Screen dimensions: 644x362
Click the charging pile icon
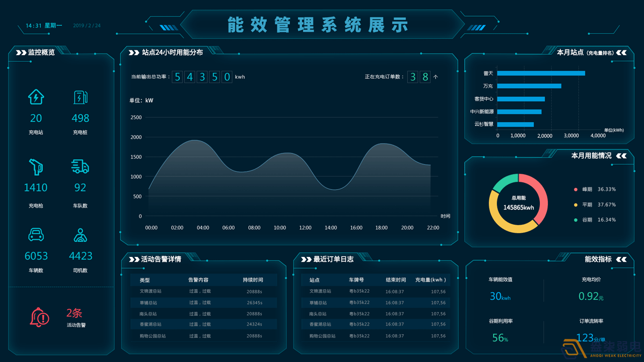click(x=80, y=97)
